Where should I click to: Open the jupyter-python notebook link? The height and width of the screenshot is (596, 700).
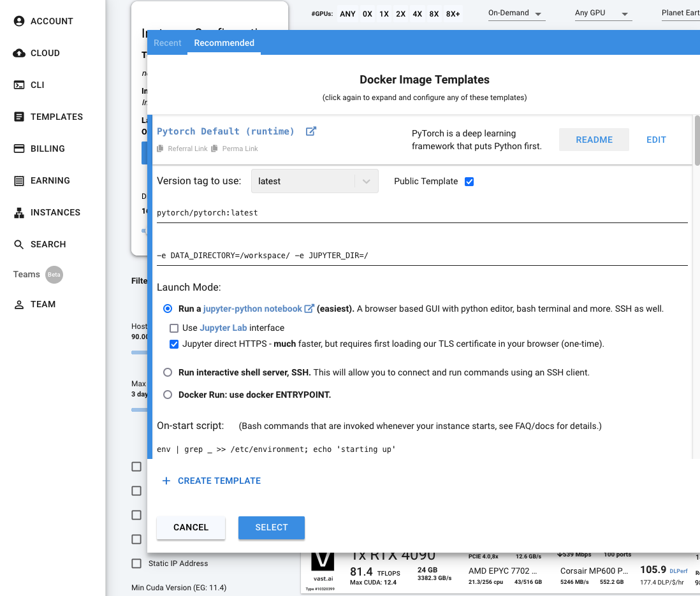click(252, 309)
